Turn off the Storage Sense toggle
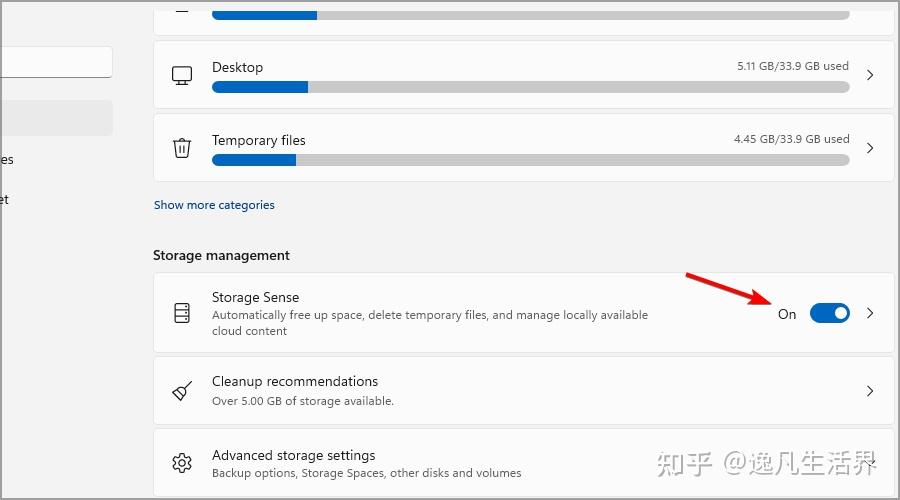The width and height of the screenshot is (900, 500). pos(829,313)
